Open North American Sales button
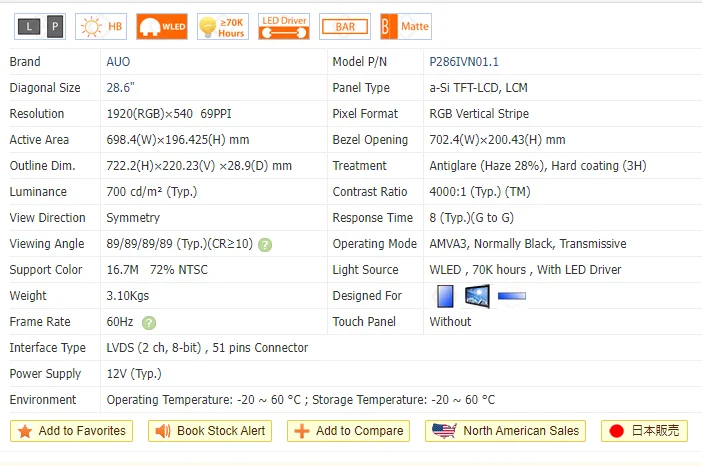Image resolution: width=702 pixels, height=466 pixels. [x=505, y=431]
